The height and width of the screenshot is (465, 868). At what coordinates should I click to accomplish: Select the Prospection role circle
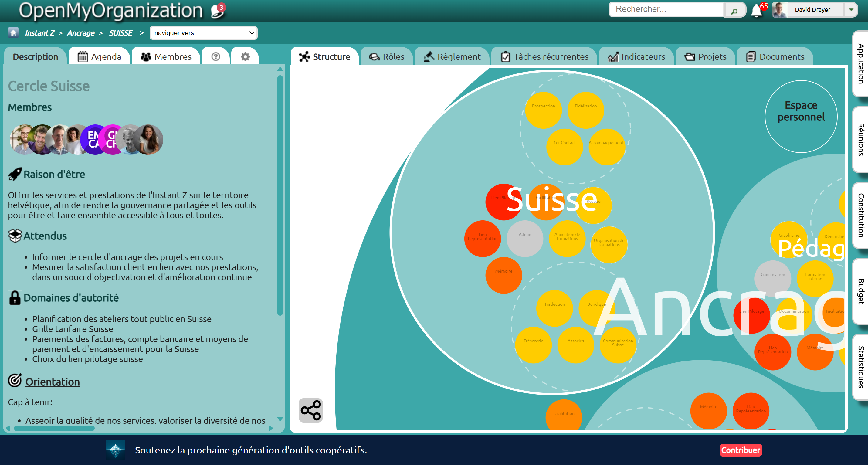pos(543,110)
